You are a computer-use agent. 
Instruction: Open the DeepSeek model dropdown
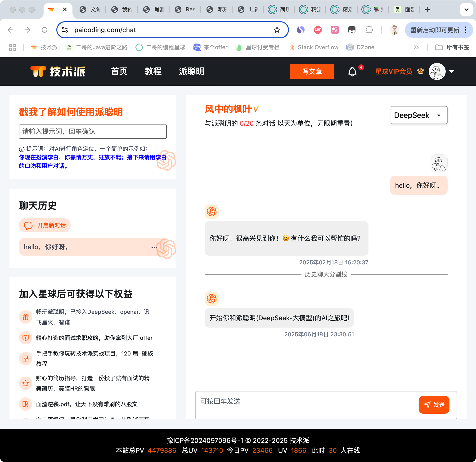click(419, 115)
